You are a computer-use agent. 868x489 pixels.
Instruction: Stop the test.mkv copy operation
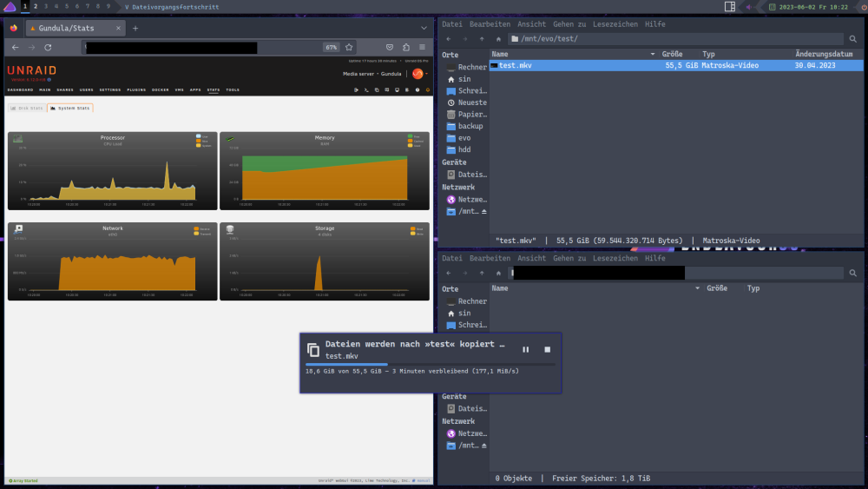click(548, 349)
